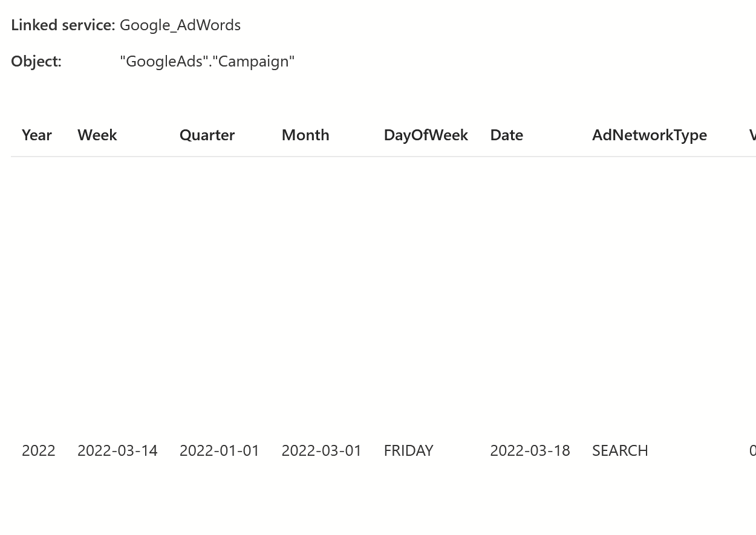756x535 pixels.
Task: Click the Google_AdWords linked service name
Action: click(180, 25)
